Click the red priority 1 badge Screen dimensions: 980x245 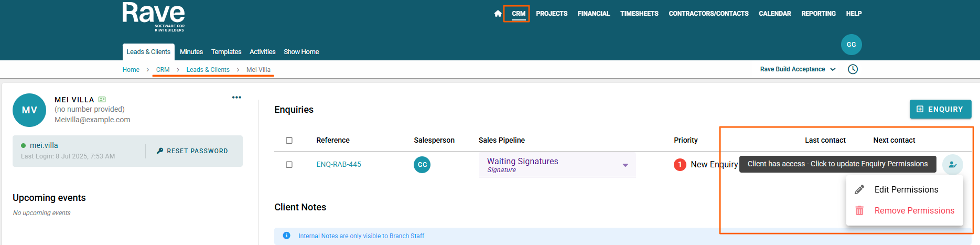pos(680,165)
